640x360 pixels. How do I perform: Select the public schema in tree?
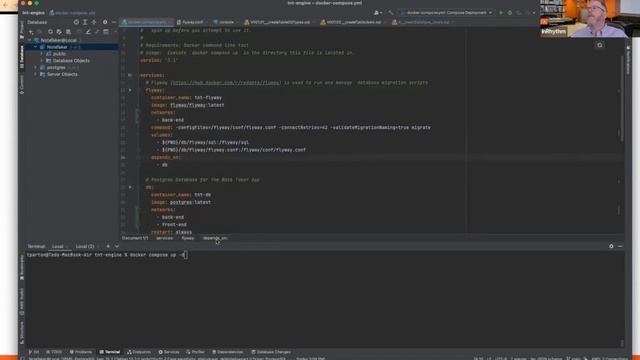59,54
